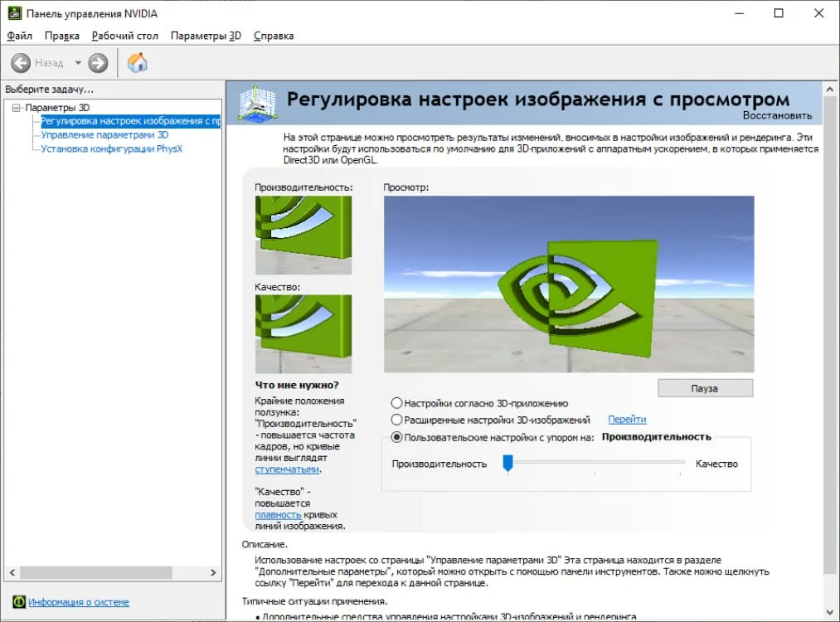Click the task pane horizontal scrollbar thumb
This screenshot has width=840, height=622.
(96, 573)
